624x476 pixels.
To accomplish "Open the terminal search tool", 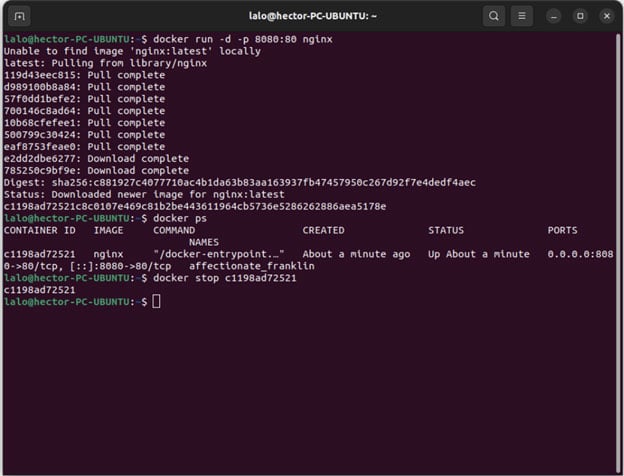I will coord(494,16).
